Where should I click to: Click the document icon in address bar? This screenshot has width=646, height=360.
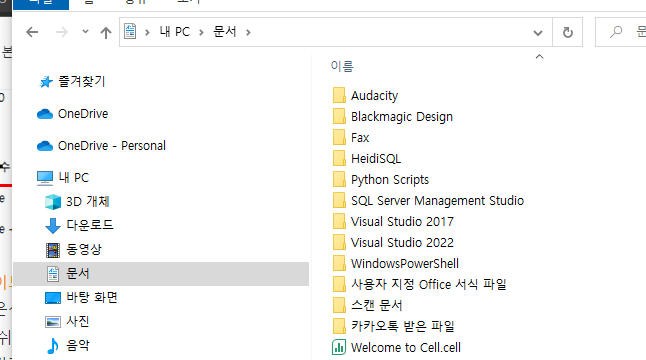(x=130, y=31)
